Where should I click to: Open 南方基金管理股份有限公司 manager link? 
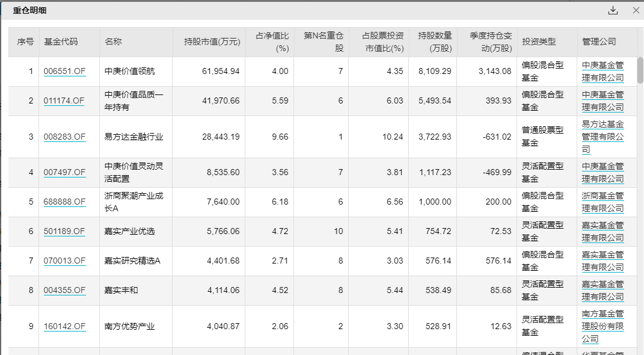point(603,326)
